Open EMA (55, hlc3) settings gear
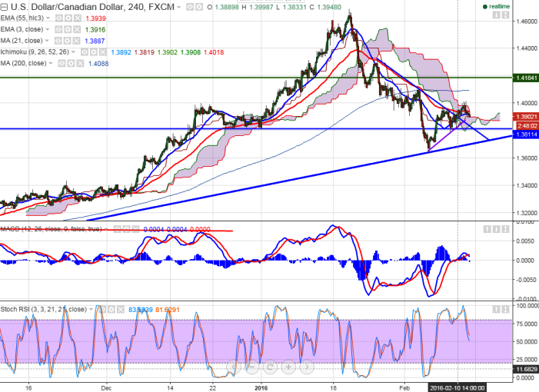The image size is (539, 392). (x=68, y=18)
